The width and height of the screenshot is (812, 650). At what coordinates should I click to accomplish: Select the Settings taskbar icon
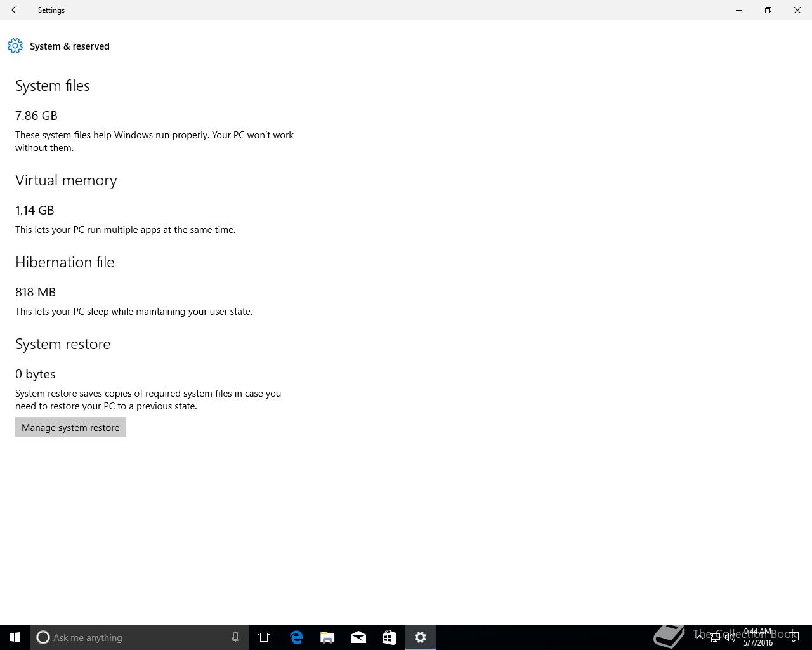point(421,637)
